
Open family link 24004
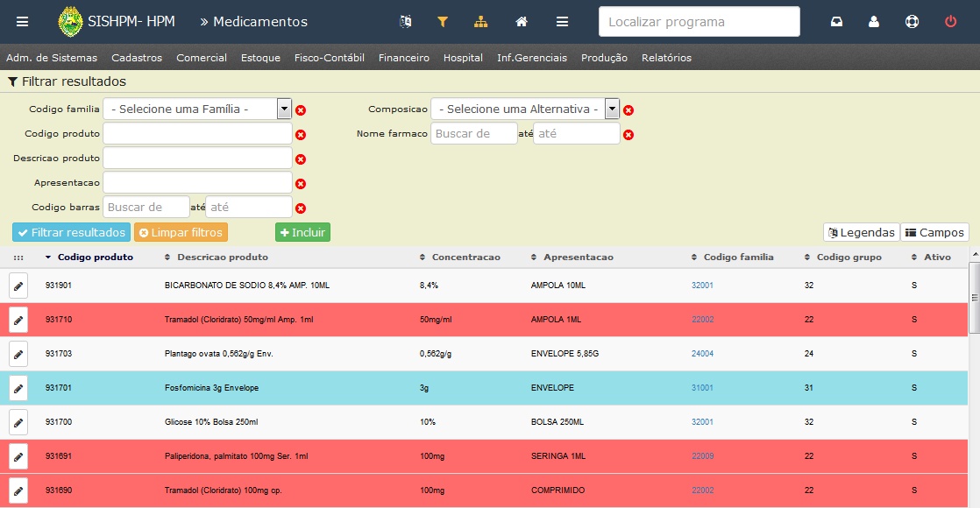click(702, 354)
